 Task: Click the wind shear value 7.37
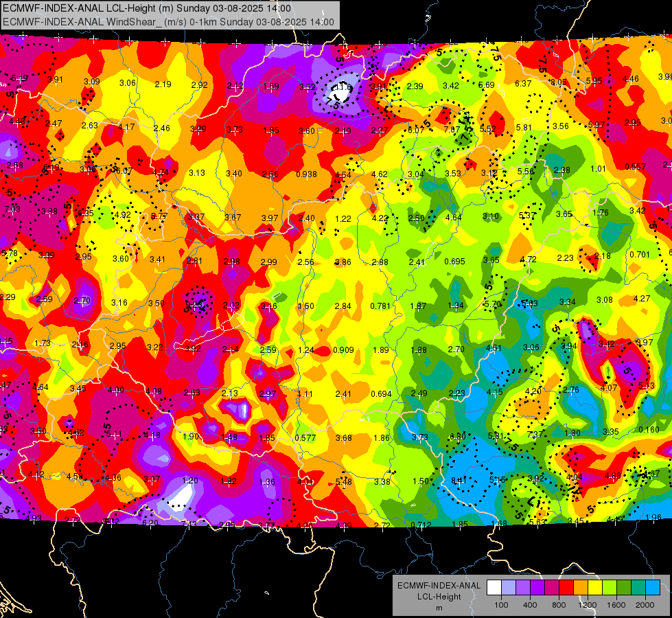pyautogui.click(x=535, y=435)
